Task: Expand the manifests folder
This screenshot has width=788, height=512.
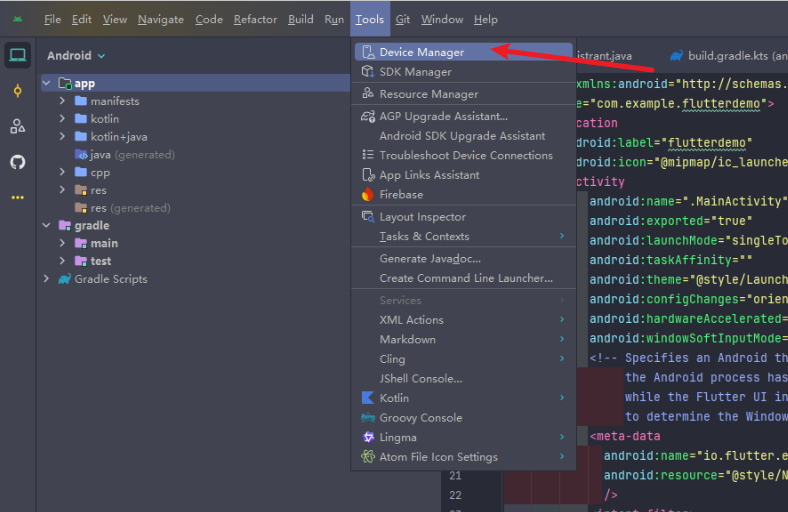Action: click(x=63, y=101)
